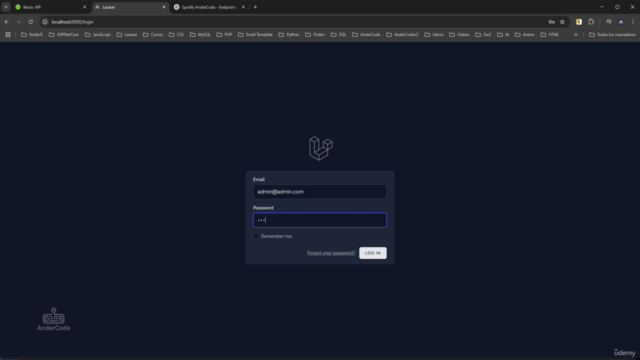Focus the address bar URL
The width and height of the screenshot is (640, 360).
(x=73, y=22)
